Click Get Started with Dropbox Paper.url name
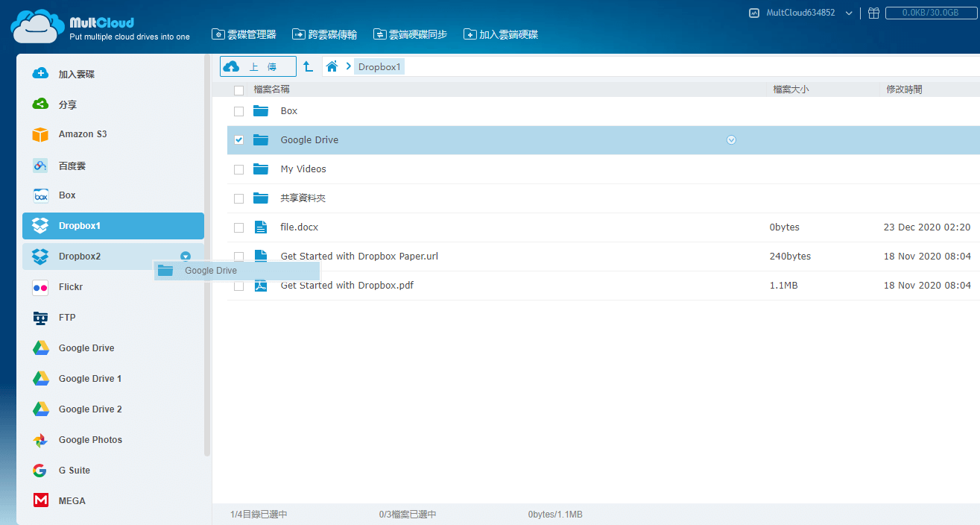 click(359, 257)
